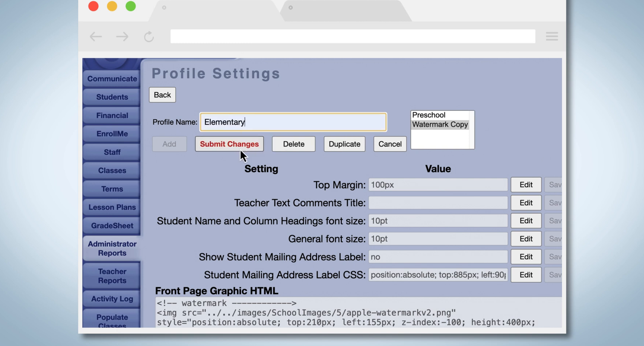Click into the Profile Name field
The image size is (644, 346).
(x=293, y=122)
